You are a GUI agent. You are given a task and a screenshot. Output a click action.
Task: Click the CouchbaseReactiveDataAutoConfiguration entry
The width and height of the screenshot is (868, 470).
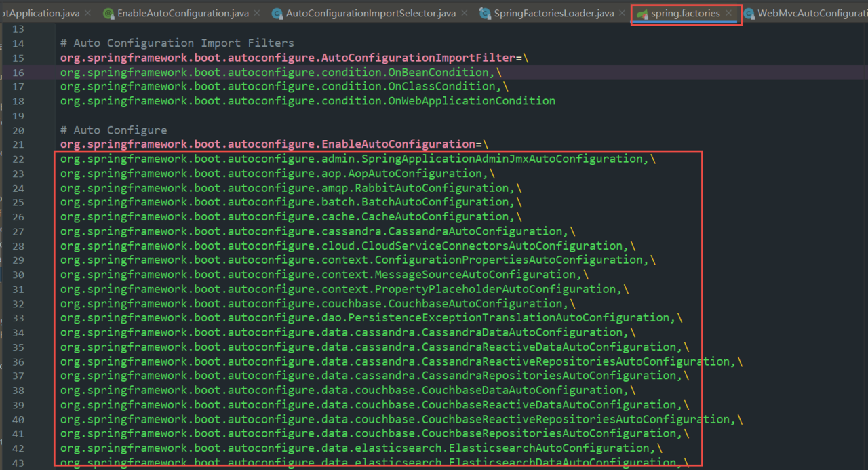tap(374, 405)
